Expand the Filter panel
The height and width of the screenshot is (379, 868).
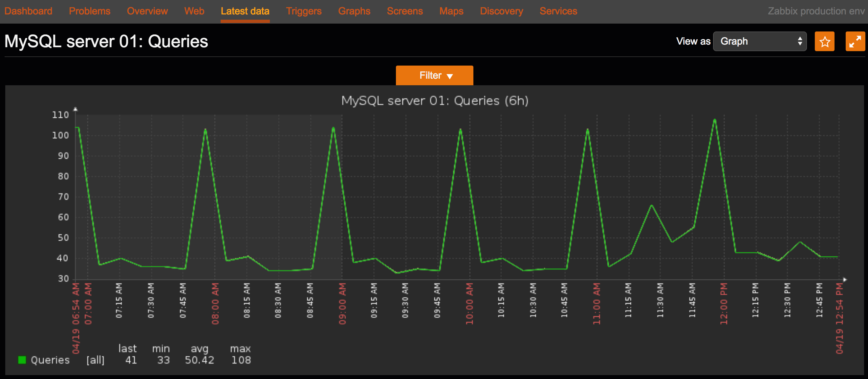click(x=434, y=75)
